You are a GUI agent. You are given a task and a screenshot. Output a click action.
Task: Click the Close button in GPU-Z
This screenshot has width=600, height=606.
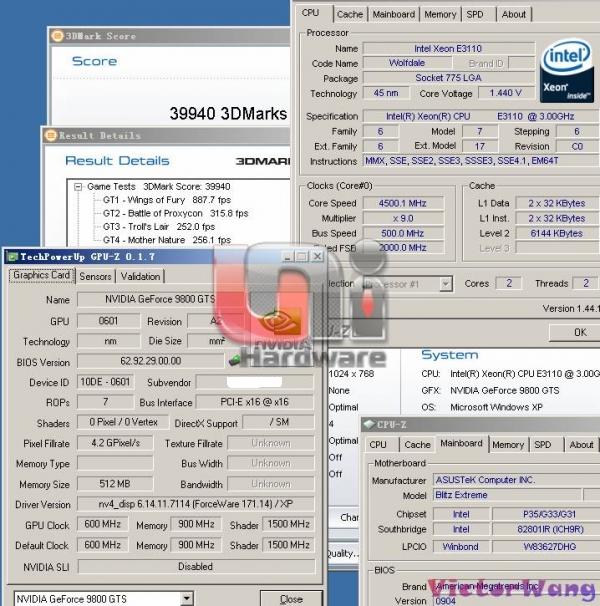[291, 598]
